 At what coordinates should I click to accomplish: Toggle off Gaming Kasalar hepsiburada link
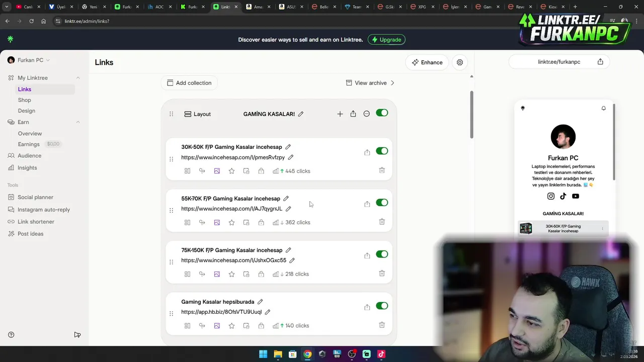pyautogui.click(x=382, y=306)
